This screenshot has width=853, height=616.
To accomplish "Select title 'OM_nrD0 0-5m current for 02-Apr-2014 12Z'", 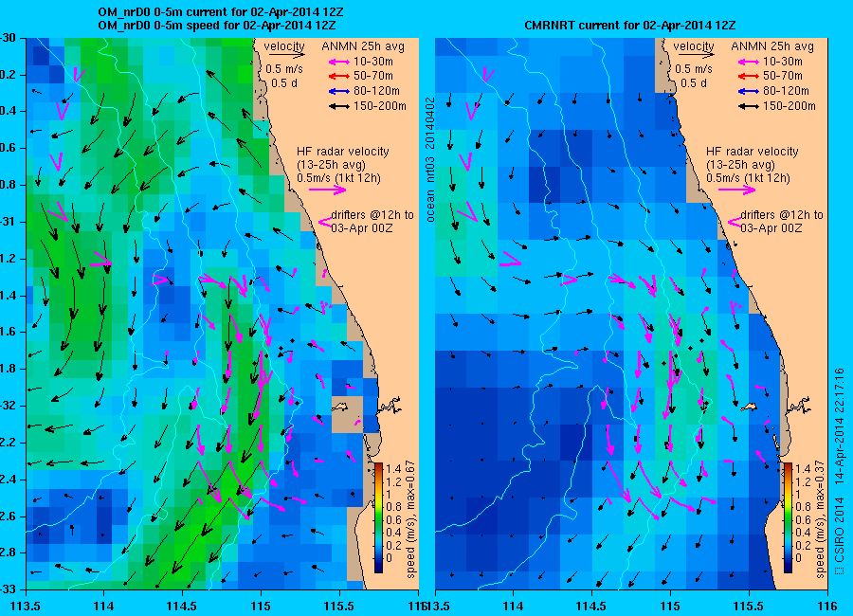I will [x=220, y=12].
